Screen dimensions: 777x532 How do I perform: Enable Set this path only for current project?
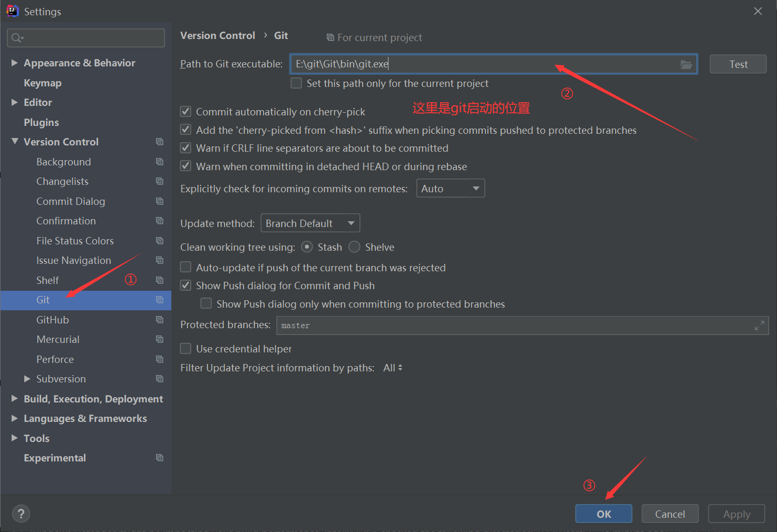click(296, 83)
